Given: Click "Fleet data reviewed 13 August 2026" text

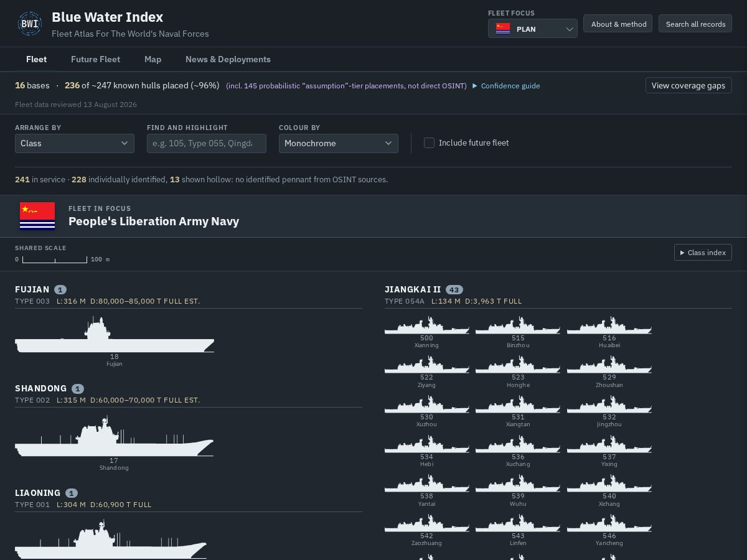Looking at the screenshot, I should click(x=76, y=105).
